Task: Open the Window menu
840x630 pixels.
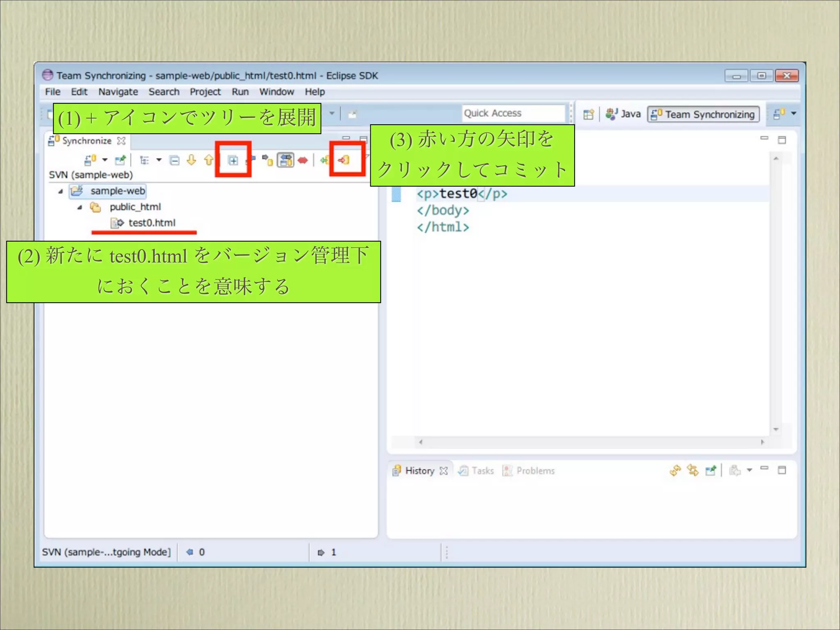Action: click(276, 92)
